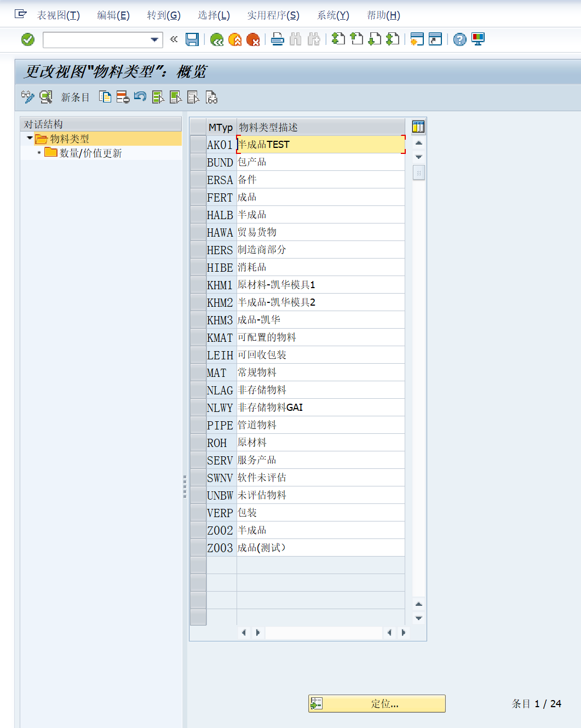The height and width of the screenshot is (728, 581).
Task: Go to Last Page icon
Action: tap(393, 39)
